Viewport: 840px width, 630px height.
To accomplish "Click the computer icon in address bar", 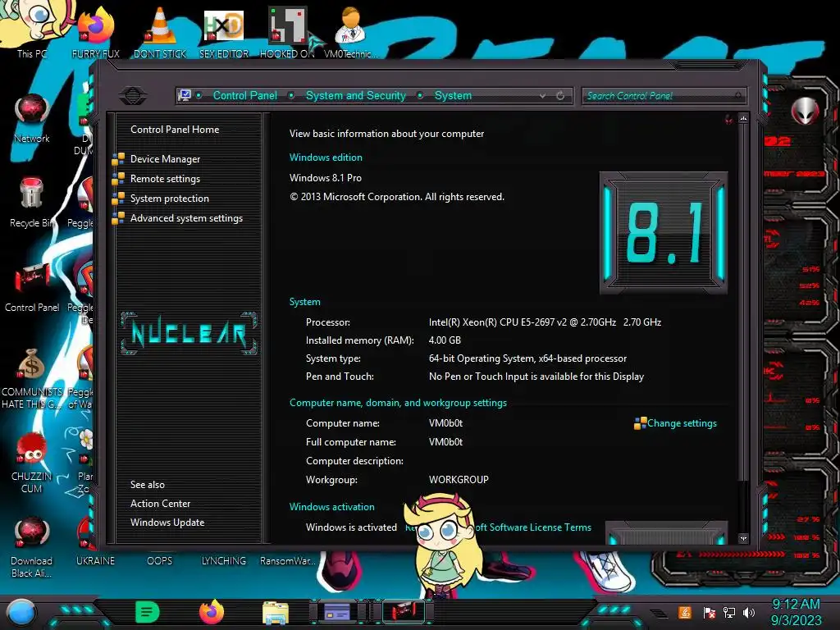I will pyautogui.click(x=185, y=95).
